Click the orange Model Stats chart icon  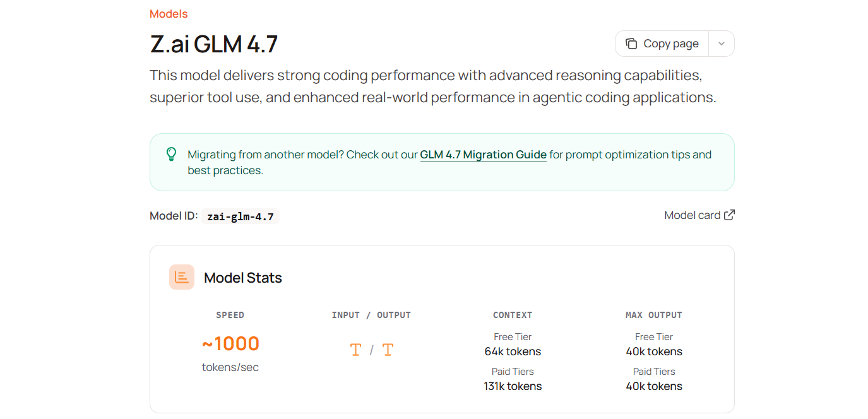point(182,277)
